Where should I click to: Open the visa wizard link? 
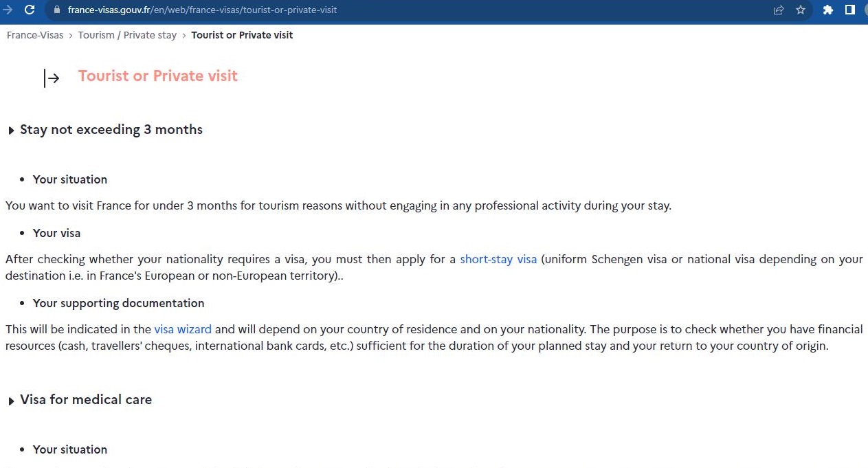(183, 329)
